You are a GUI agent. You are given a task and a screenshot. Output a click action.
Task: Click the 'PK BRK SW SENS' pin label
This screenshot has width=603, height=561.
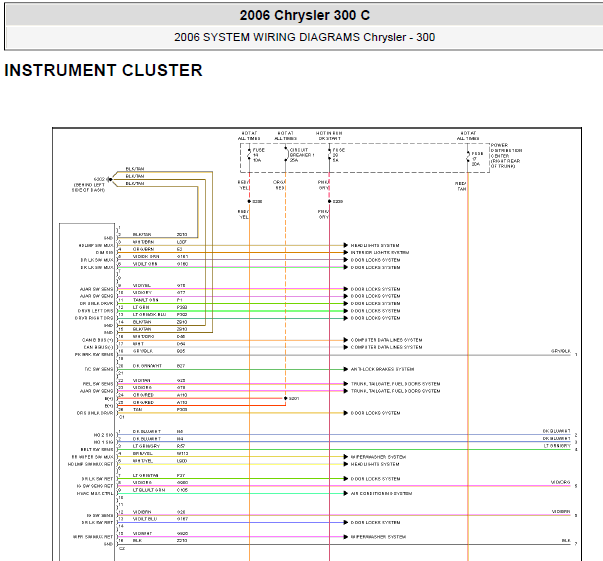click(x=94, y=355)
